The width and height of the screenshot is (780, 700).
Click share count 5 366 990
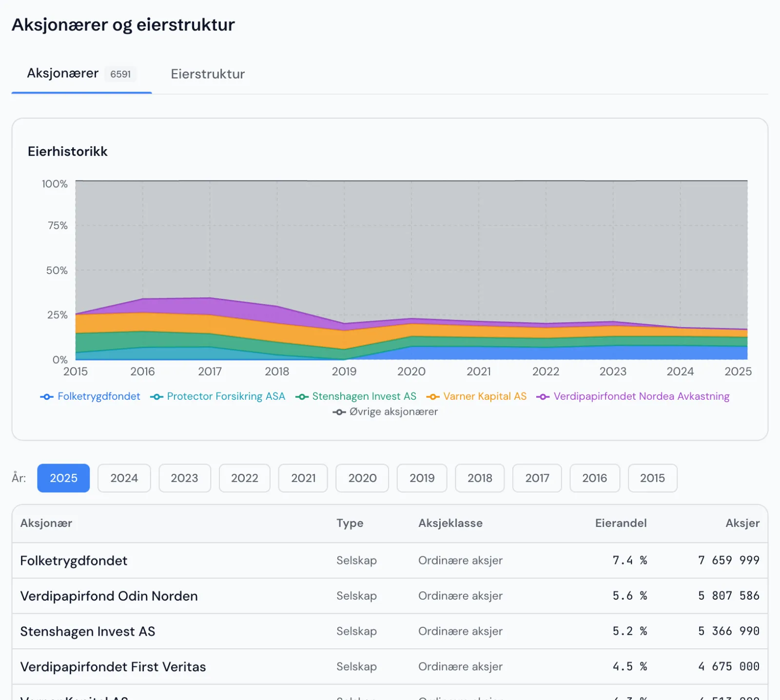pos(729,631)
